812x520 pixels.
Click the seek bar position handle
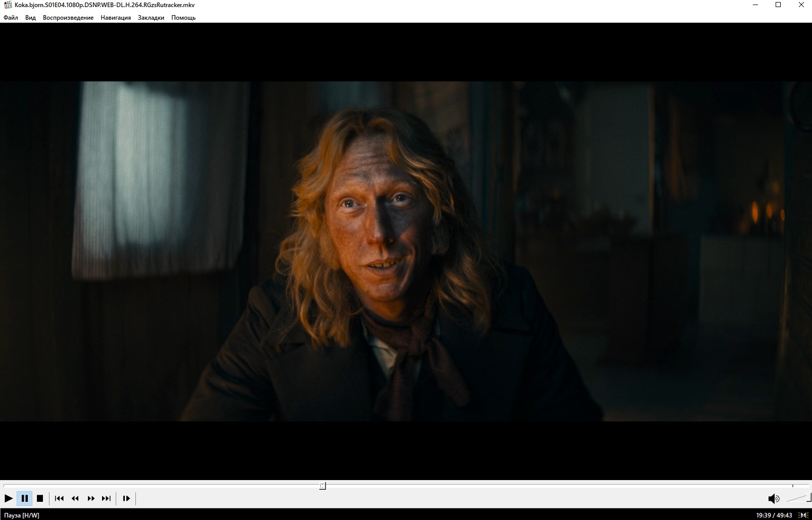tap(322, 486)
